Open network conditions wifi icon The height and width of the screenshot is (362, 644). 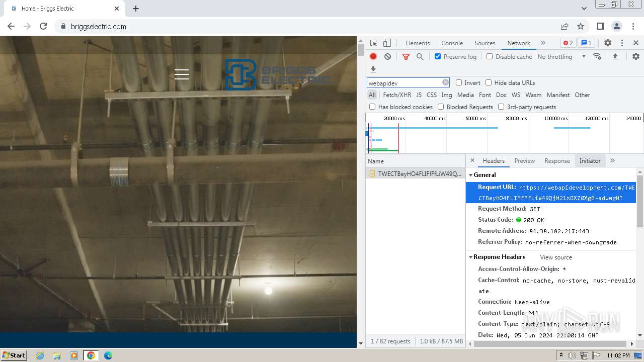click(597, 56)
